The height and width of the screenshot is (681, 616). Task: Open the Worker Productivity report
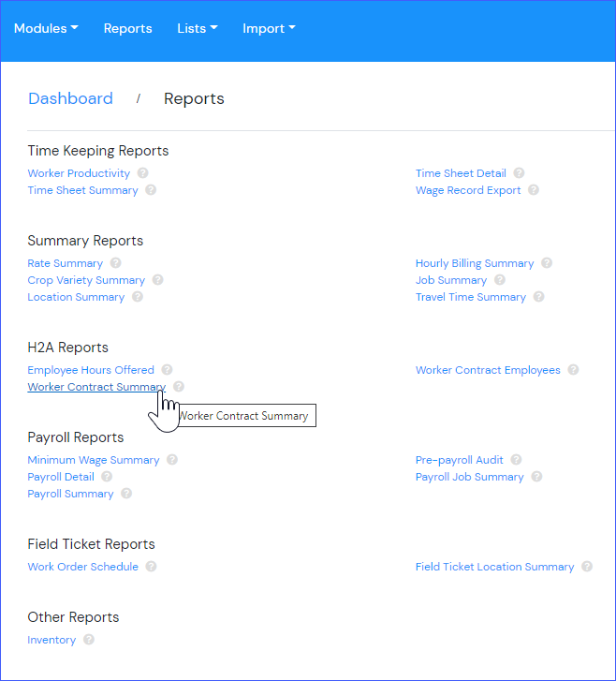(79, 173)
